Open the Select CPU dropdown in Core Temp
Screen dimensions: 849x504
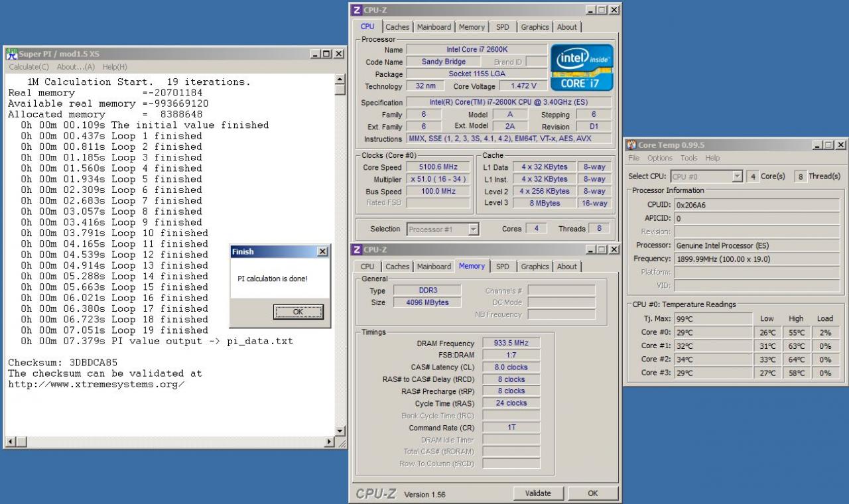[737, 176]
